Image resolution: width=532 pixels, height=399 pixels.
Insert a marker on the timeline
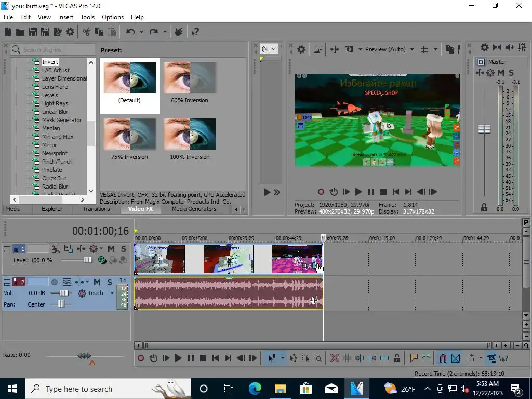coord(414,358)
